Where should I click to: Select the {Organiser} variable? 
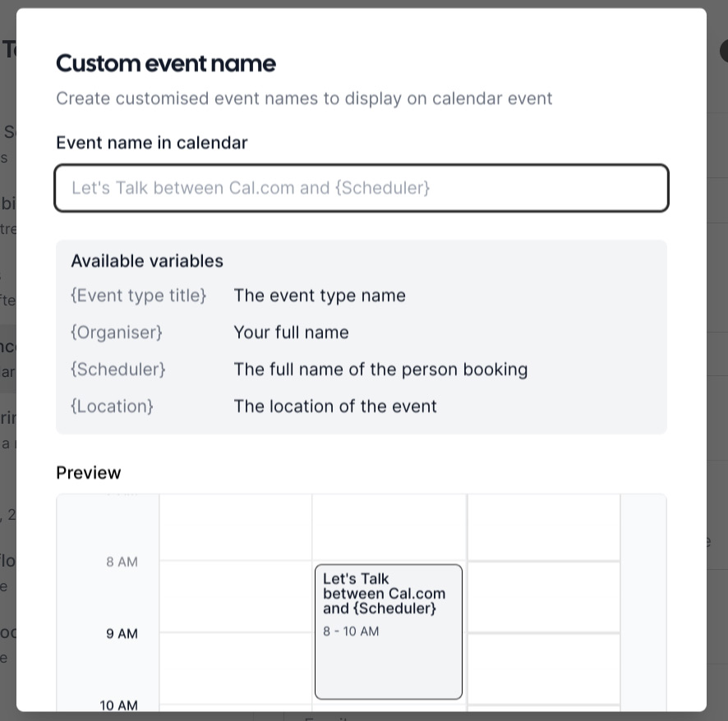[117, 333]
